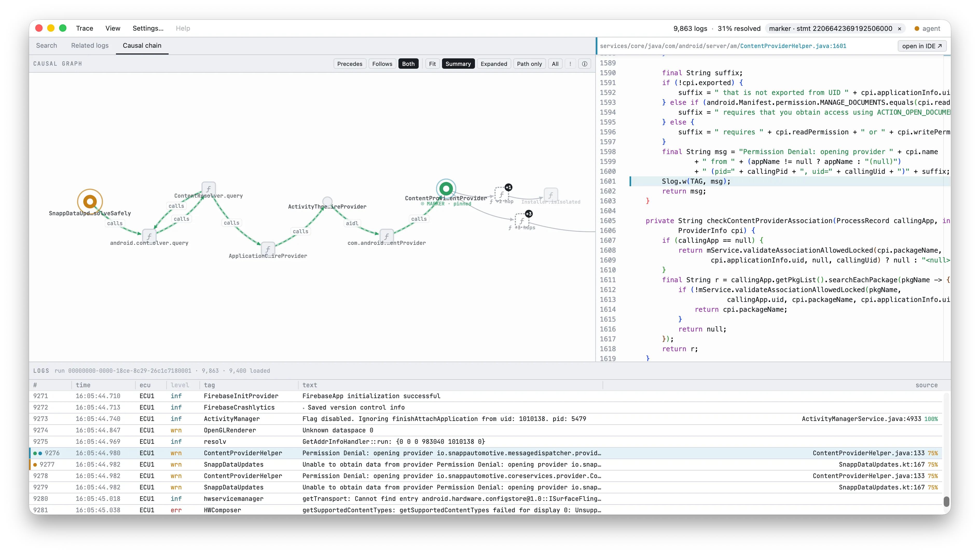Click the aidl edge label
This screenshot has width=980, height=553.
coord(352,223)
